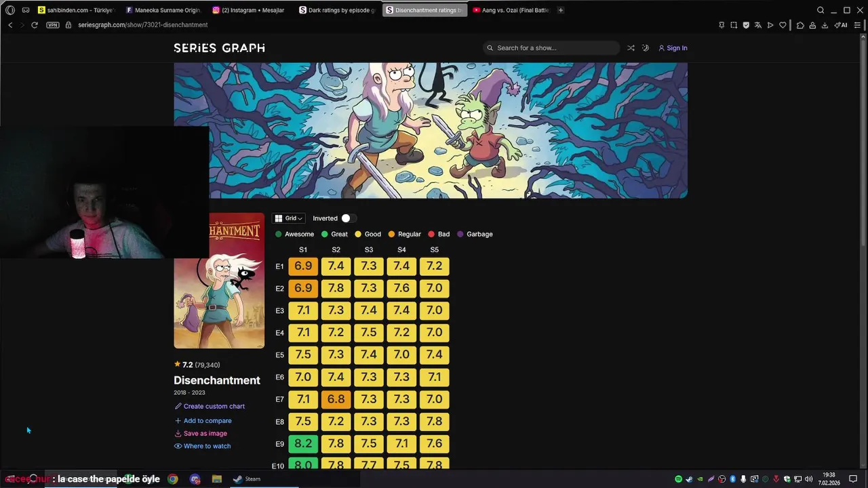The height and width of the screenshot is (488, 868).
Task: Click the pinboard pin icon
Action: pos(722,25)
